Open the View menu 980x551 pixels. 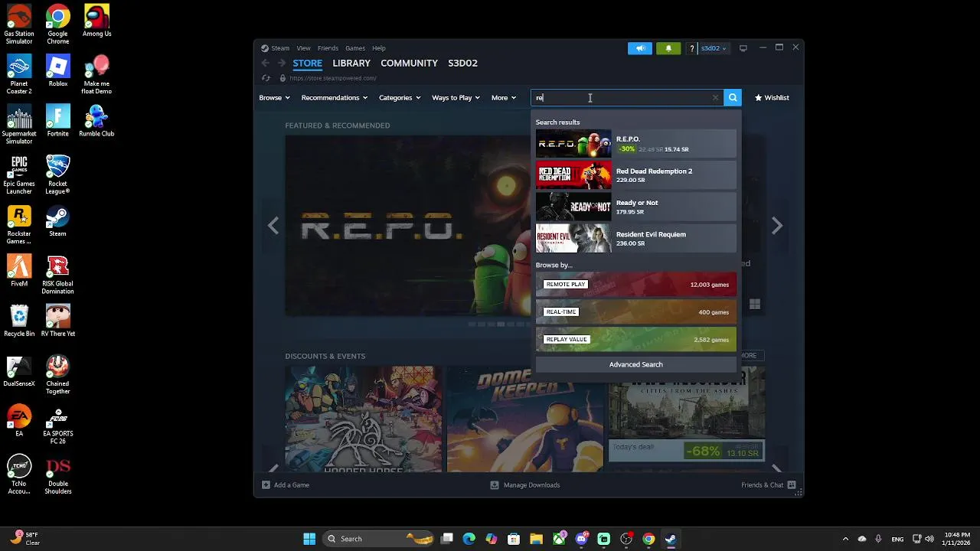[303, 48]
